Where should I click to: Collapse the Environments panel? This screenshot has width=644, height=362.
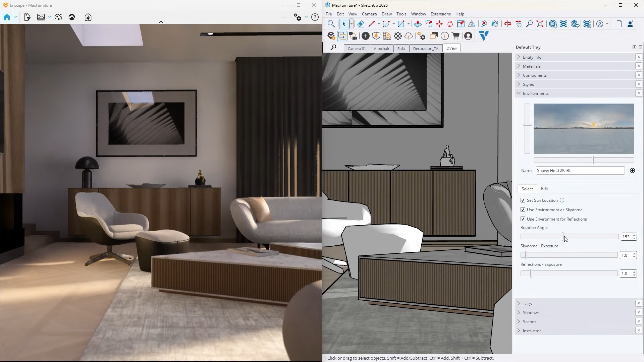pos(535,93)
